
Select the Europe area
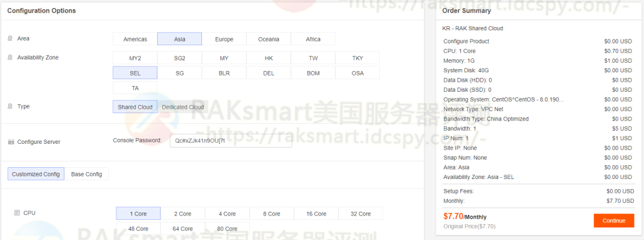tap(224, 39)
